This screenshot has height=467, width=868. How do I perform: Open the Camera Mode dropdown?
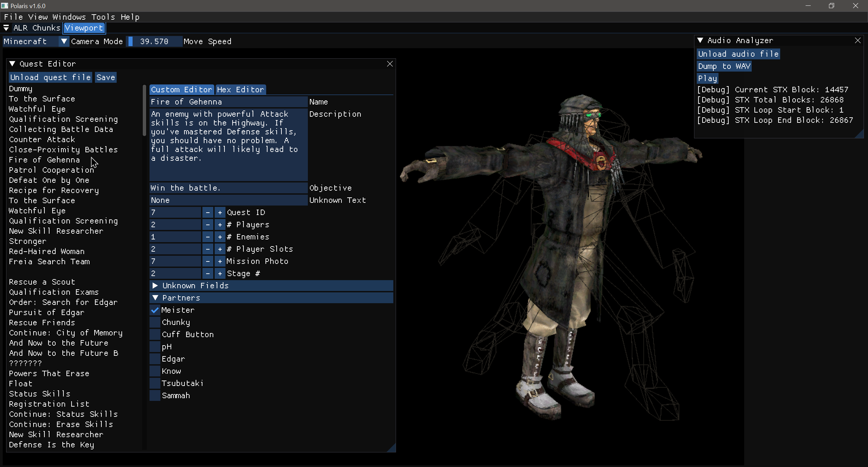[x=64, y=41]
